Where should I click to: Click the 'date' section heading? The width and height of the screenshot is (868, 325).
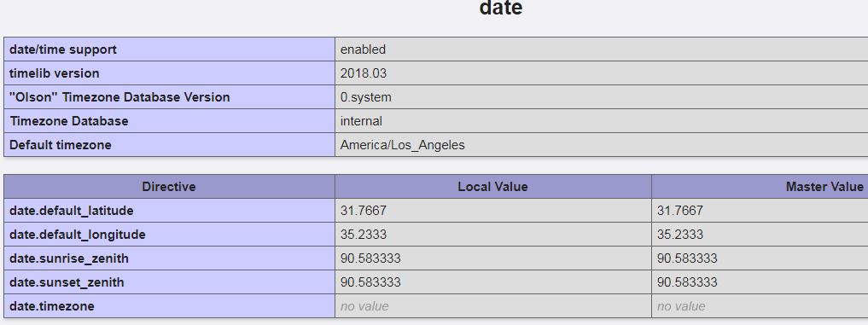500,8
